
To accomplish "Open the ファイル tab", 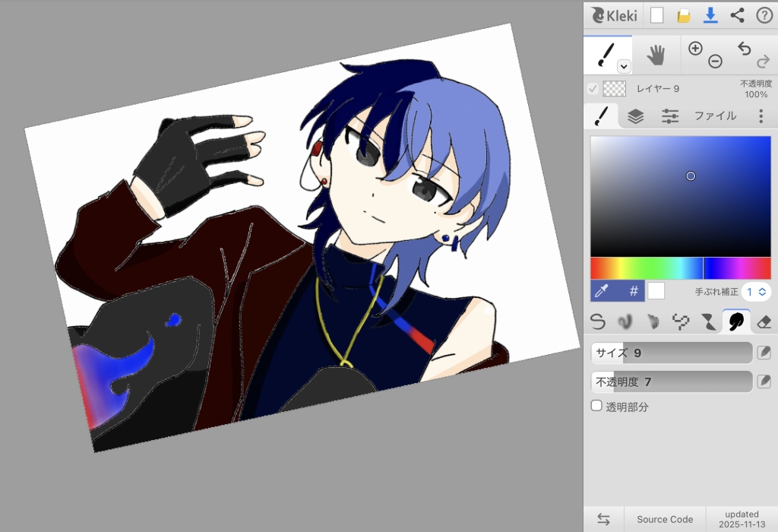I will point(715,116).
